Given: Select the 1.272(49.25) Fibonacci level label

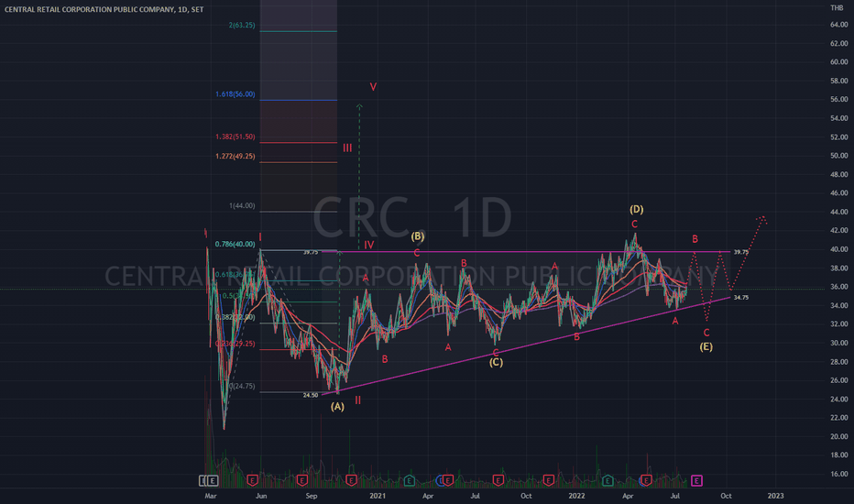Looking at the screenshot, I should coord(235,157).
